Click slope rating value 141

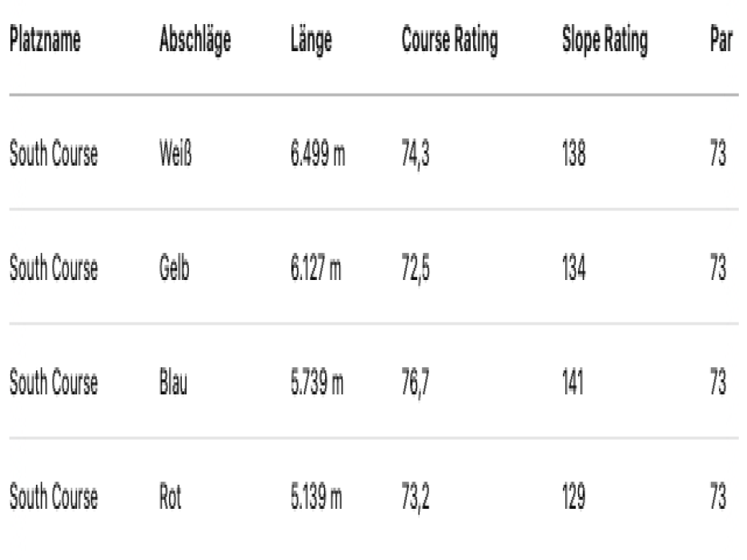573,382
